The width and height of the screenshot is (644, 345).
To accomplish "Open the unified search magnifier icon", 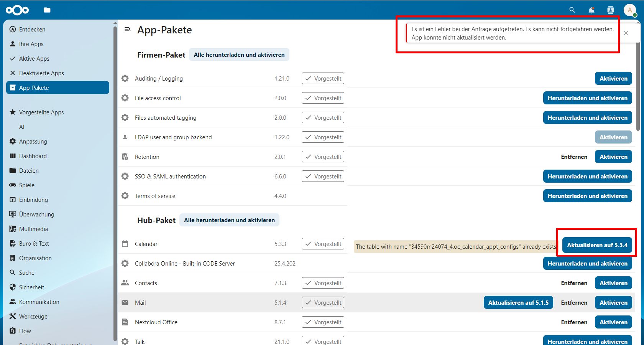I will [x=572, y=10].
